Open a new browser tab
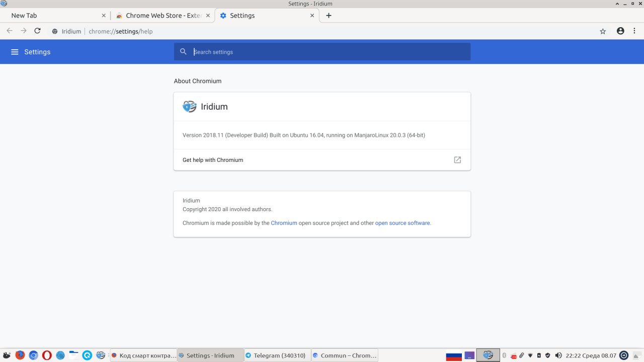 [329, 16]
